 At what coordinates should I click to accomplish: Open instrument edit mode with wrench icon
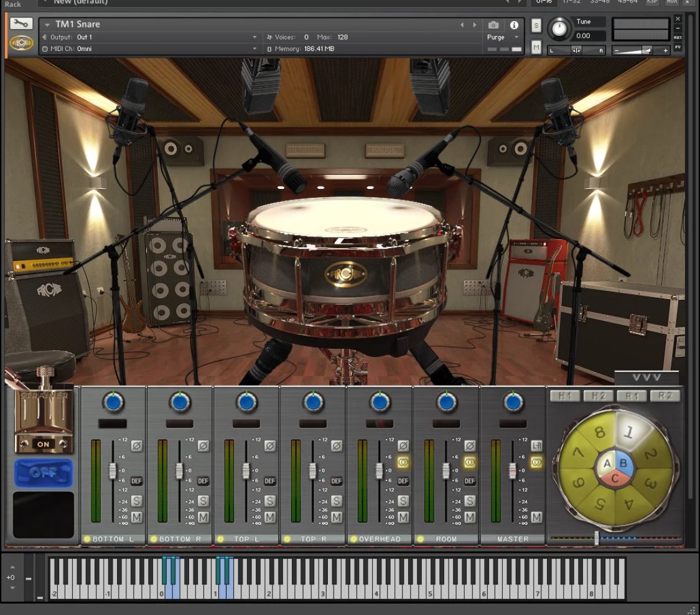21,24
